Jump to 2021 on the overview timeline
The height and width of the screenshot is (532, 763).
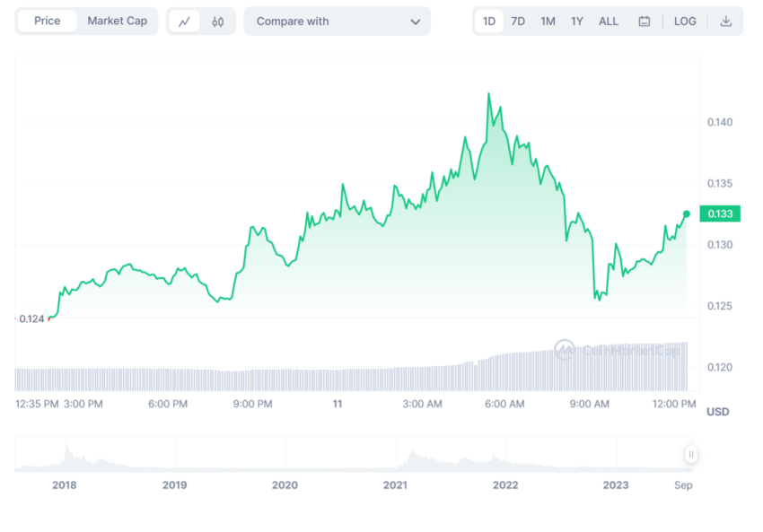tap(395, 484)
